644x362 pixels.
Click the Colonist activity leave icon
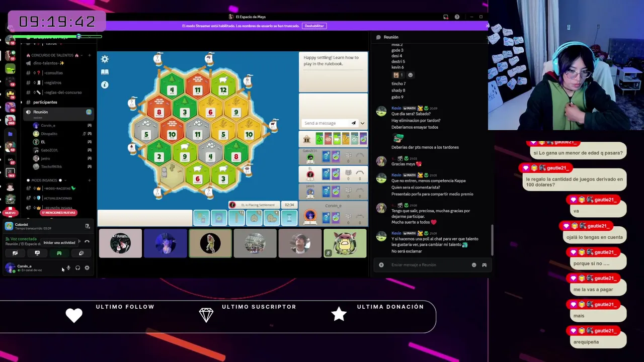coord(87,226)
